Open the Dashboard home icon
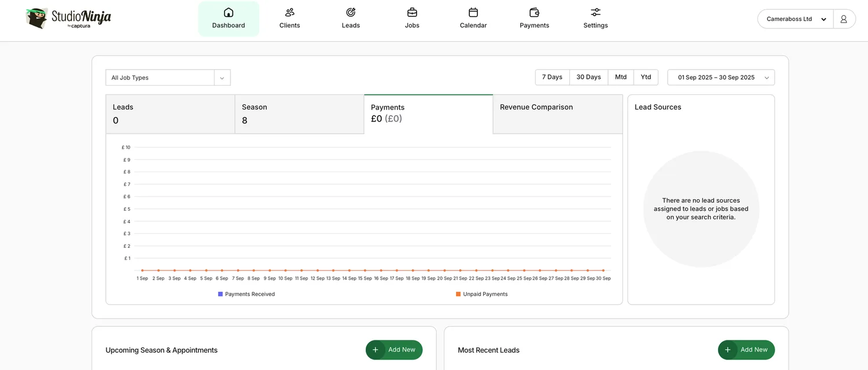This screenshot has height=370, width=868. (229, 12)
